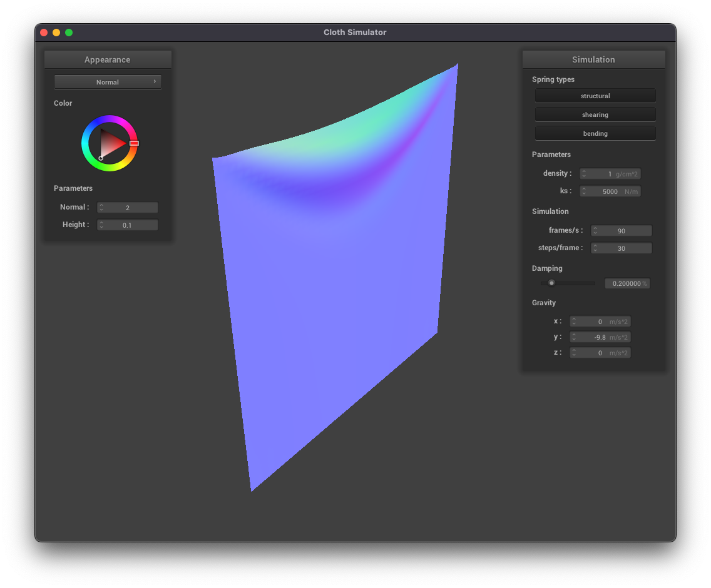Open the Normal shader dropdown
Image resolution: width=711 pixels, height=588 pixels.
click(108, 82)
